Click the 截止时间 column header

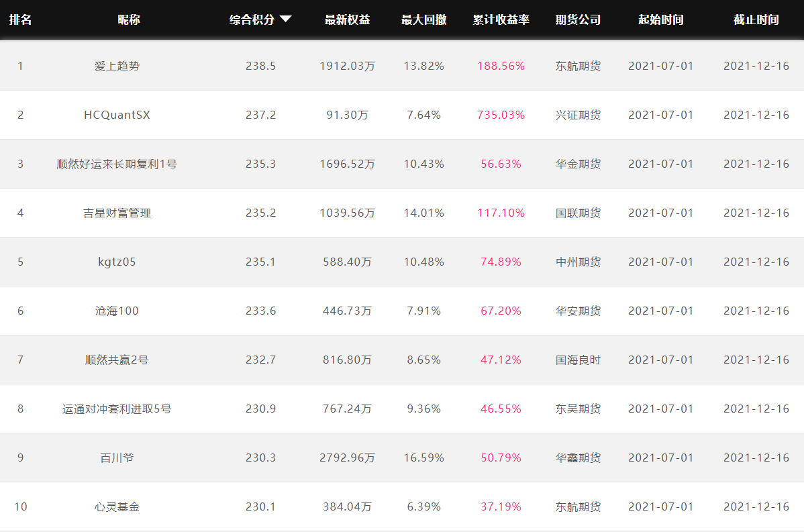pyautogui.click(x=756, y=19)
